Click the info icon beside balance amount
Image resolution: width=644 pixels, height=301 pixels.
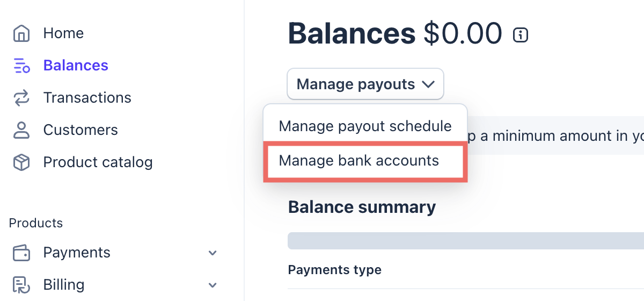tap(521, 35)
